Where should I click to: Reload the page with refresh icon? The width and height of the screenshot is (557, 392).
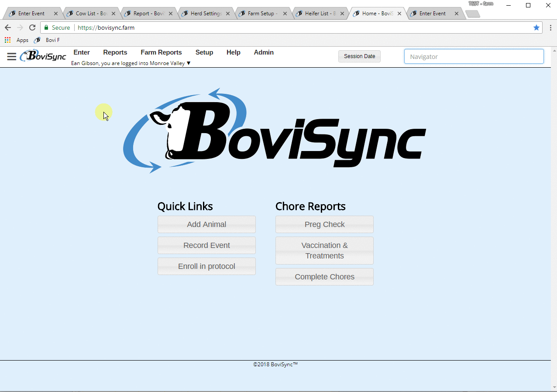coord(32,28)
